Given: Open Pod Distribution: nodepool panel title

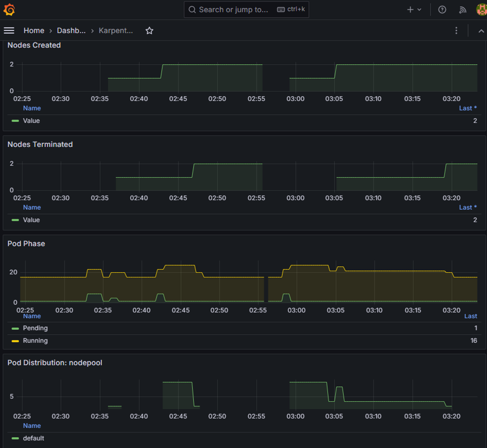Looking at the screenshot, I should (x=55, y=363).
